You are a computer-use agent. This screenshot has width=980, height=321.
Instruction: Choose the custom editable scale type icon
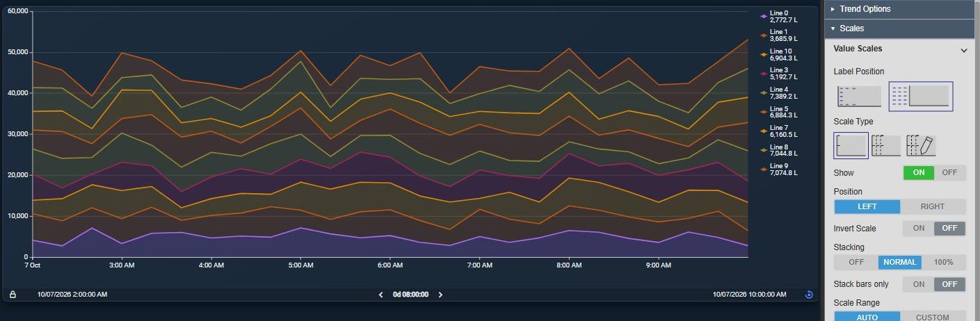[x=921, y=145]
